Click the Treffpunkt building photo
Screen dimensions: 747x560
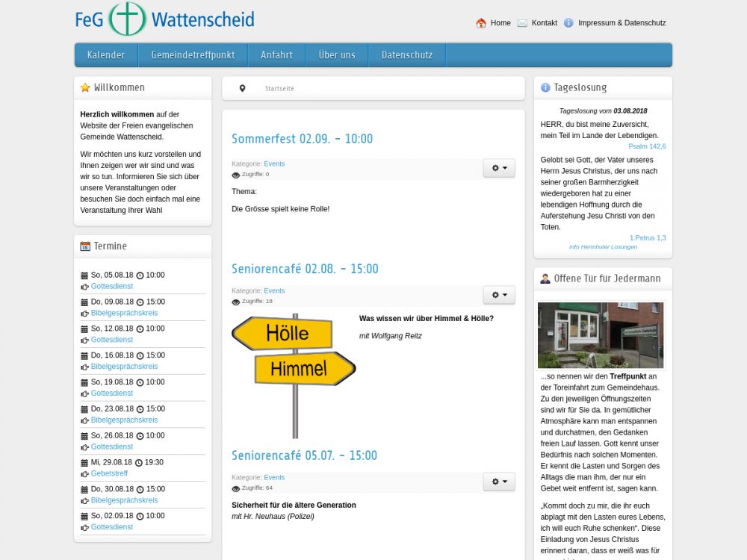[601, 335]
